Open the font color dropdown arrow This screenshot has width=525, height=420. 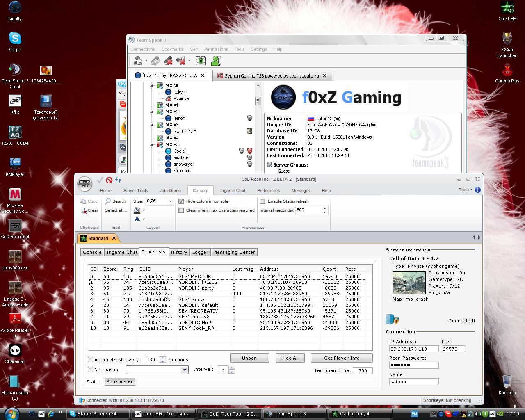click(144, 219)
